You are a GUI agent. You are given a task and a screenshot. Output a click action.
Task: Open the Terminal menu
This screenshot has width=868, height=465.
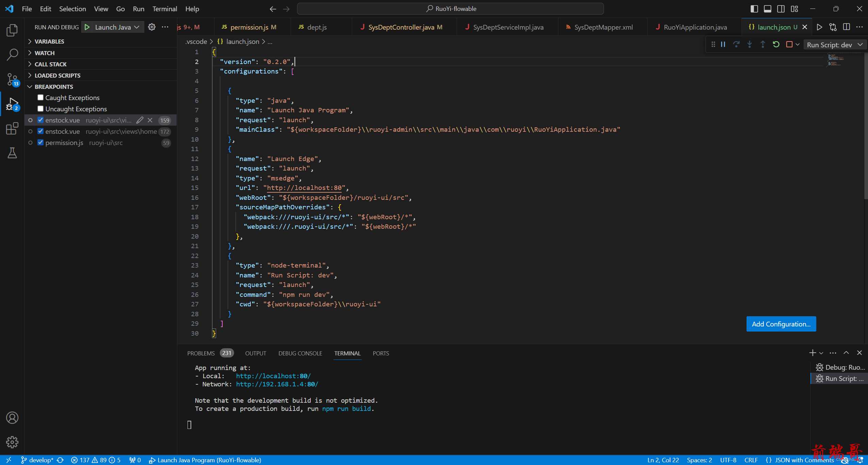click(x=165, y=9)
